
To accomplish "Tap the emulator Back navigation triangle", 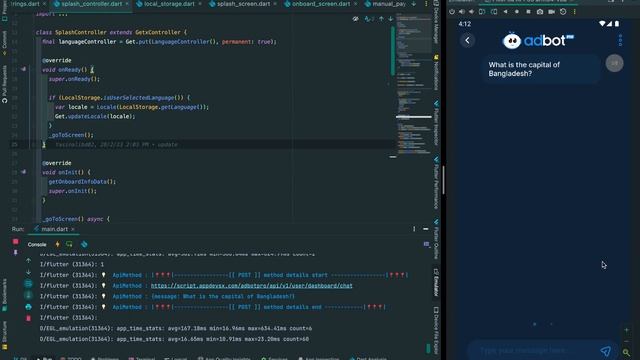I will point(505,12).
